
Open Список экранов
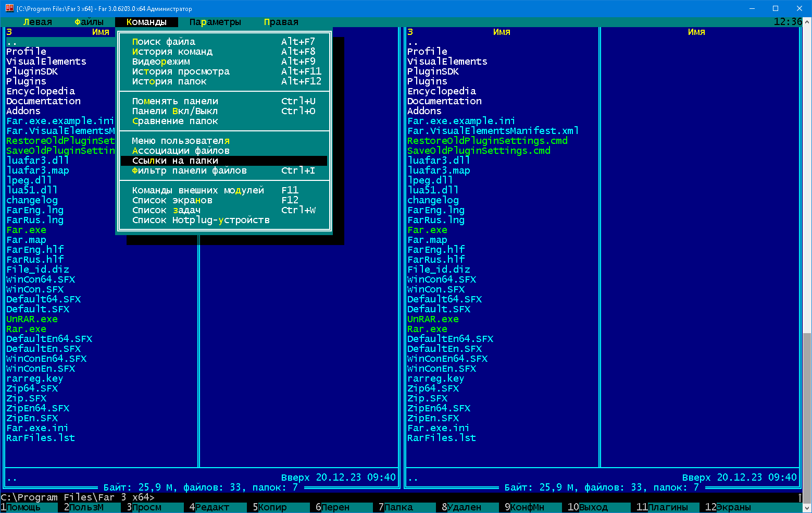pos(224,200)
